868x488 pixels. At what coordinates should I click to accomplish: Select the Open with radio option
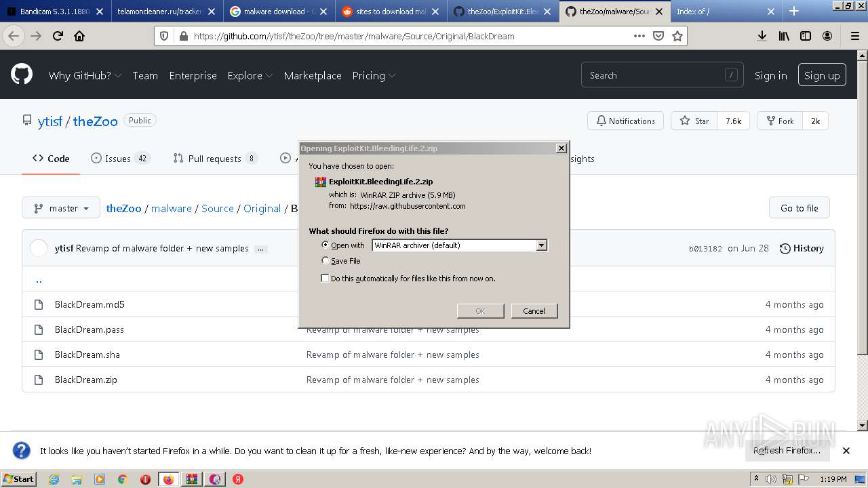(325, 245)
